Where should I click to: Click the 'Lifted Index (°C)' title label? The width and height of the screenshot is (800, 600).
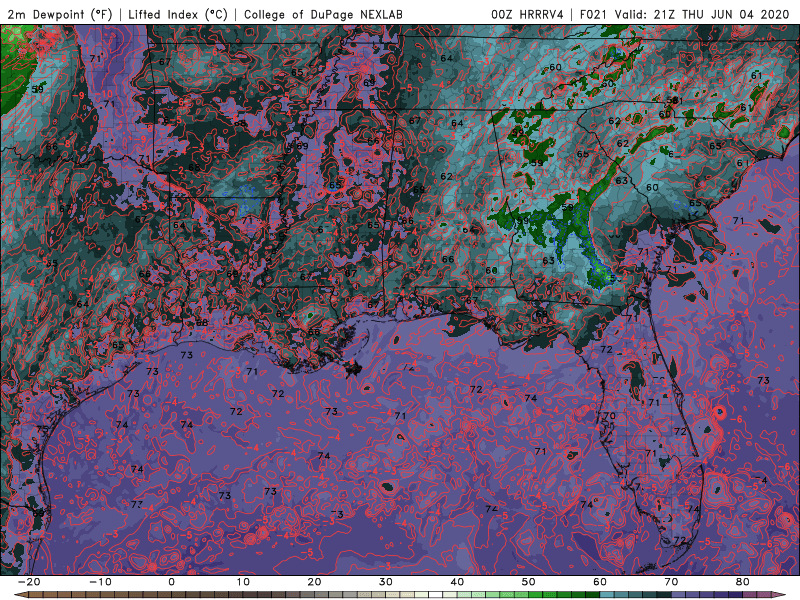[x=178, y=14]
